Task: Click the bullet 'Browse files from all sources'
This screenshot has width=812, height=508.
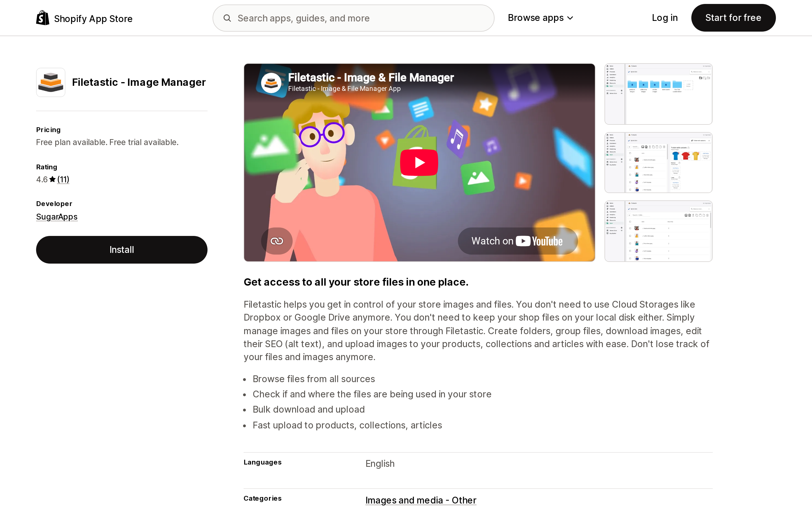Action: tap(314, 379)
